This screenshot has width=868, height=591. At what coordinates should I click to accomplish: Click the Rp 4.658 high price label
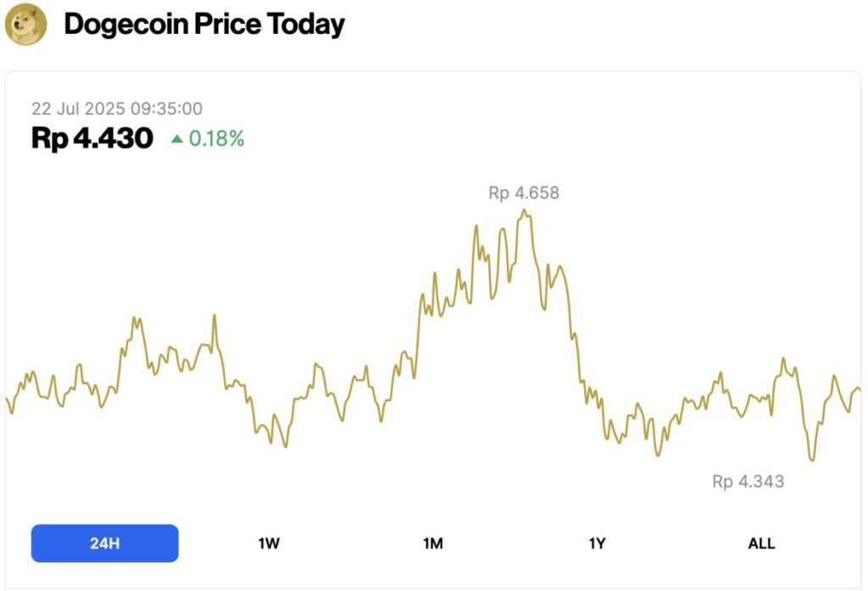click(x=523, y=193)
